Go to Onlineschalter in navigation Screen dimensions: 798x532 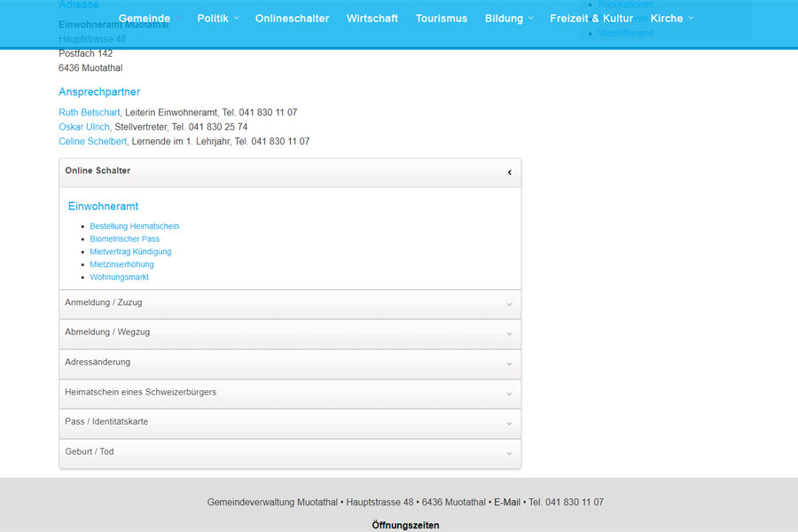point(292,19)
